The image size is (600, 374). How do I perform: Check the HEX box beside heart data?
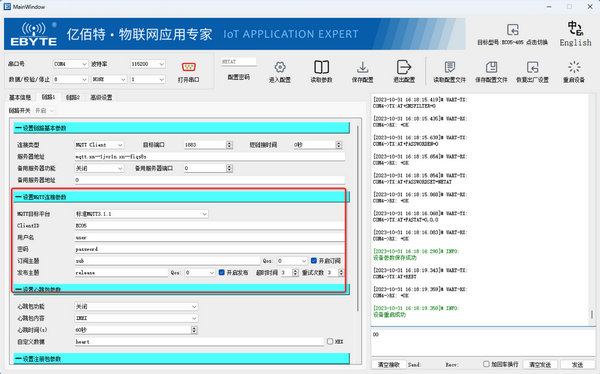click(x=330, y=341)
